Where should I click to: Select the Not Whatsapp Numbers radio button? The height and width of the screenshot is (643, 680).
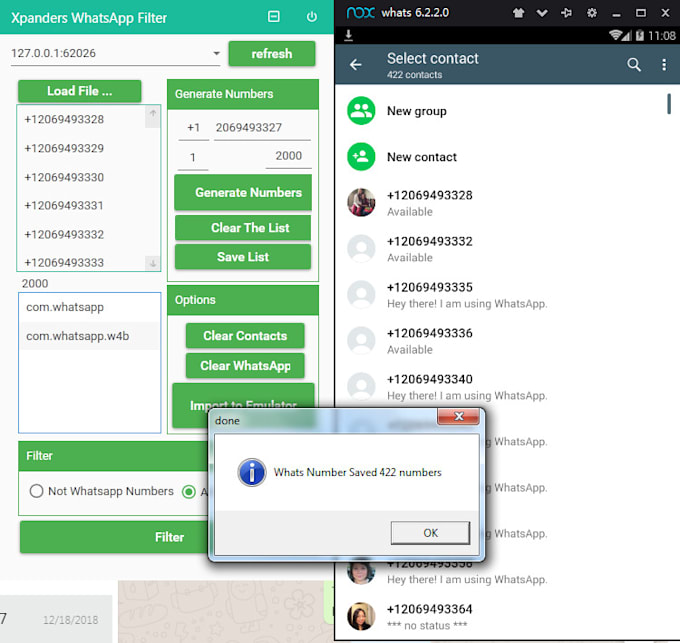(x=36, y=491)
